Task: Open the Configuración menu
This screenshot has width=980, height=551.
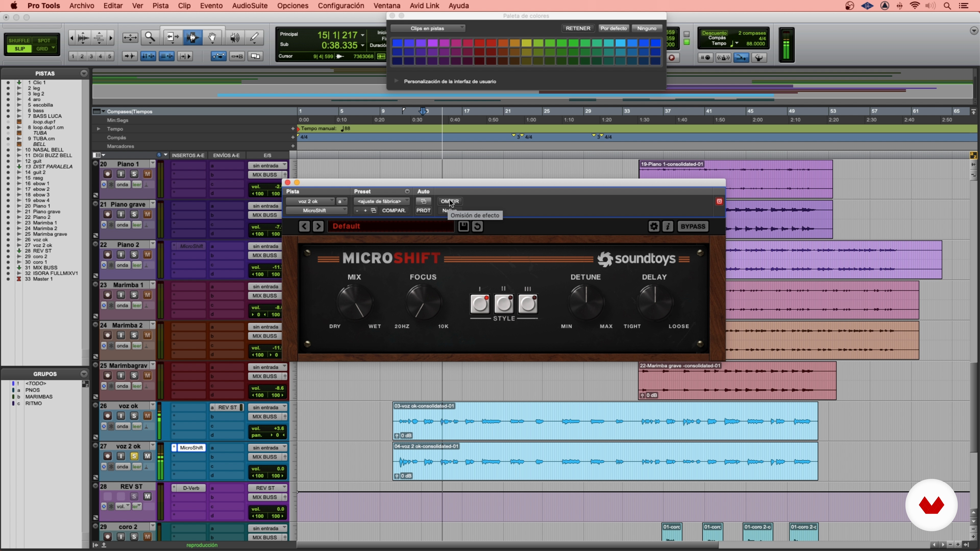Action: tap(341, 6)
